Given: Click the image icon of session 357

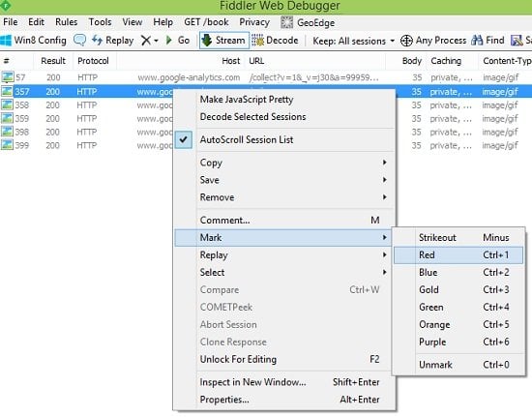Looking at the screenshot, I should 7,91.
